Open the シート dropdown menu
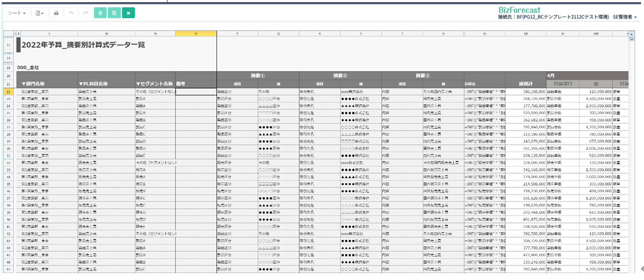This screenshot has width=644, height=280. pyautogui.click(x=17, y=13)
